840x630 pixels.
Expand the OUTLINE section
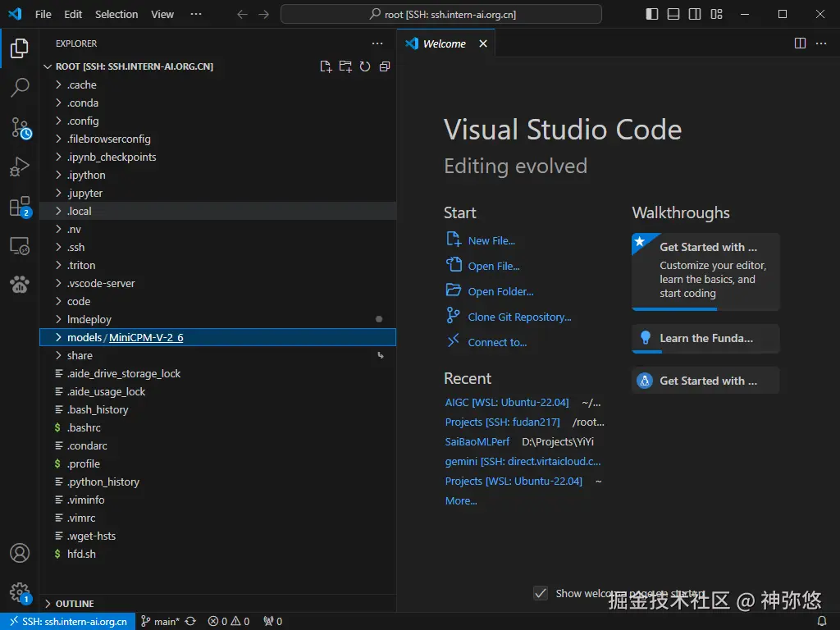tap(74, 603)
